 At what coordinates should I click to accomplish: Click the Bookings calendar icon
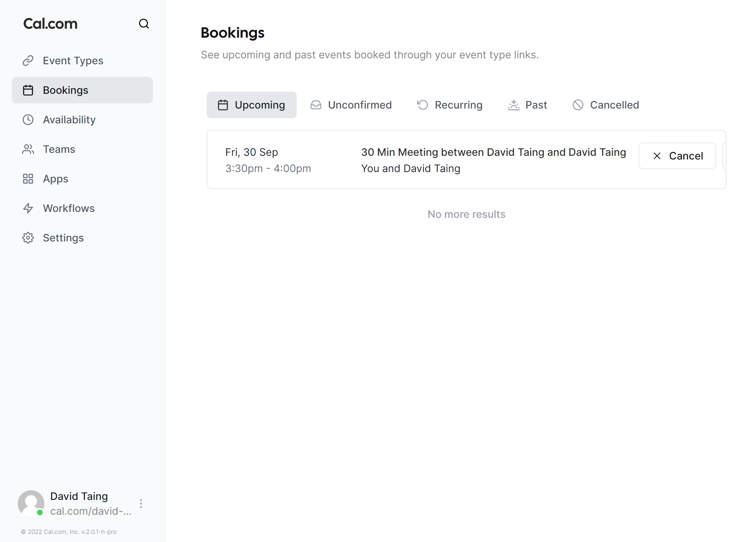pyautogui.click(x=28, y=90)
